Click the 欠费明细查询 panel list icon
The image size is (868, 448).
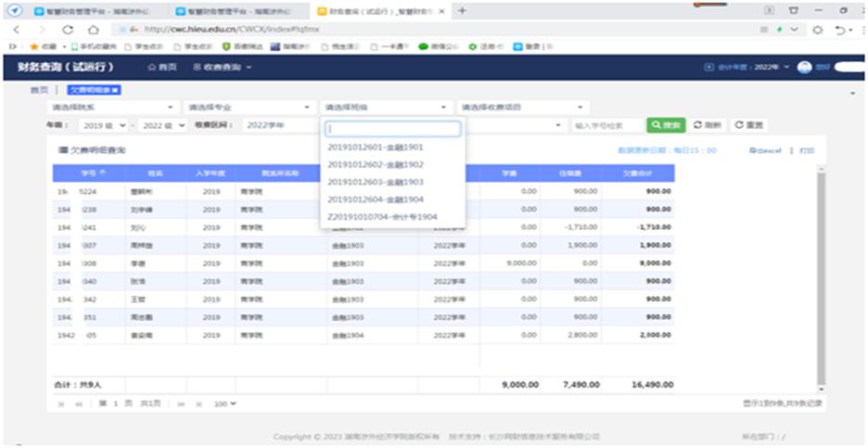[x=62, y=150]
